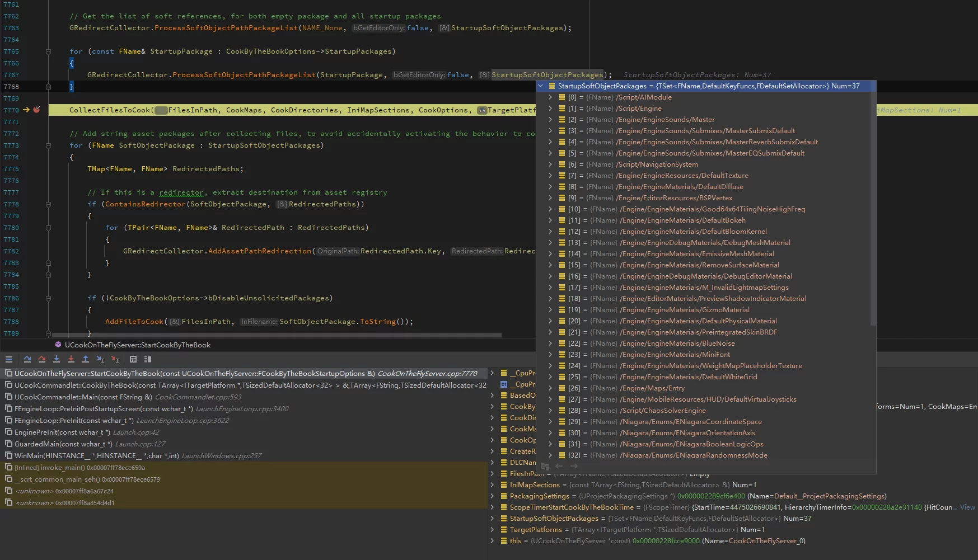Toggle fold marker at line 7765
The image size is (978, 560).
click(48, 51)
